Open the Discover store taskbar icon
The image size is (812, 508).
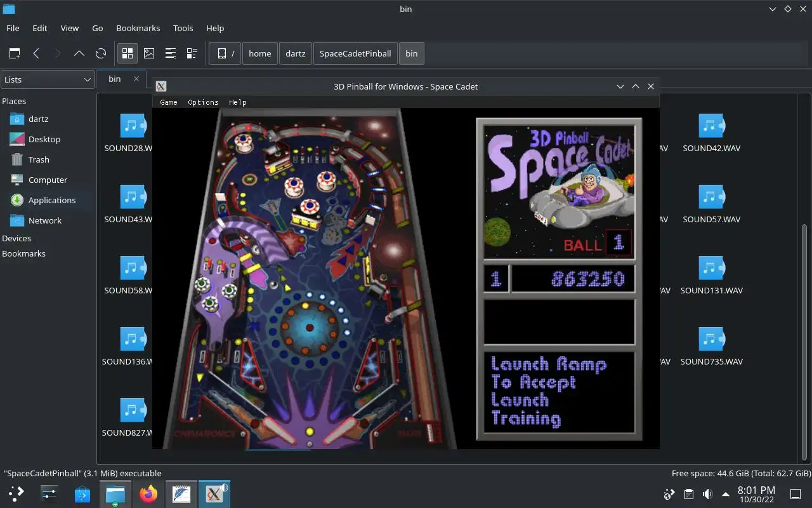(82, 493)
